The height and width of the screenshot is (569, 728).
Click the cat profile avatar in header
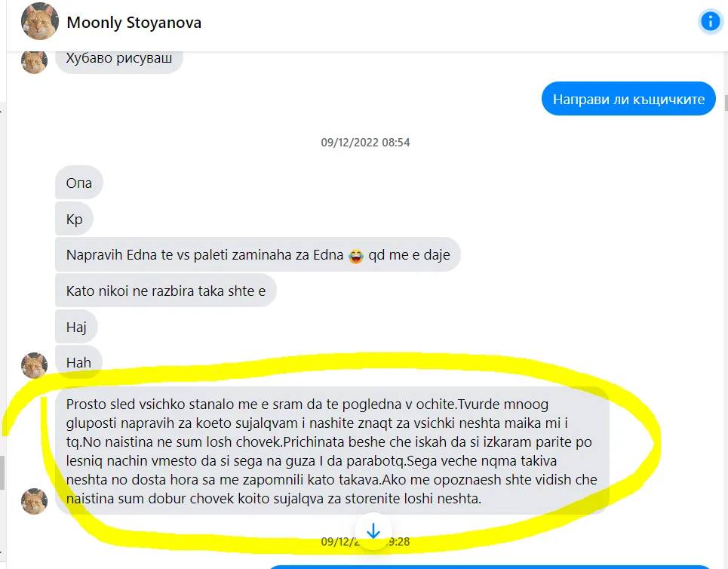(40, 21)
